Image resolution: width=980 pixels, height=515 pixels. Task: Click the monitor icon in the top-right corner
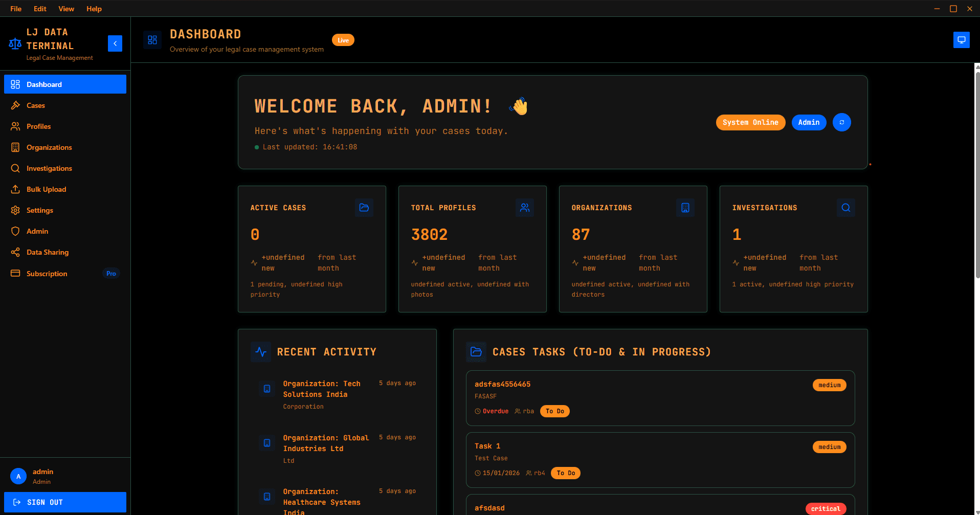pos(962,39)
